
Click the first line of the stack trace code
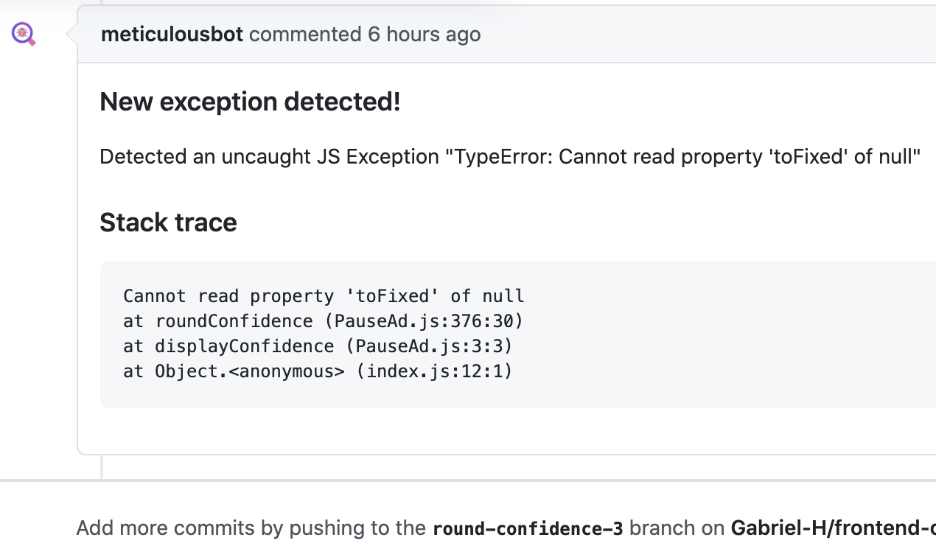point(324,296)
